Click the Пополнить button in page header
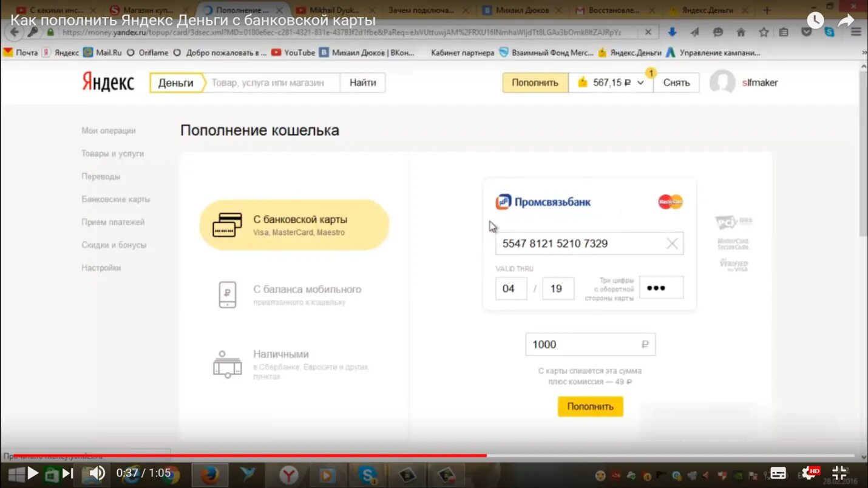868x488 pixels. tap(535, 83)
